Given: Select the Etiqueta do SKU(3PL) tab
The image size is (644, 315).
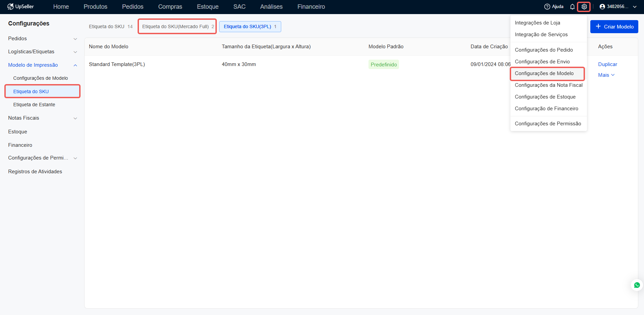Looking at the screenshot, I should pyautogui.click(x=250, y=26).
